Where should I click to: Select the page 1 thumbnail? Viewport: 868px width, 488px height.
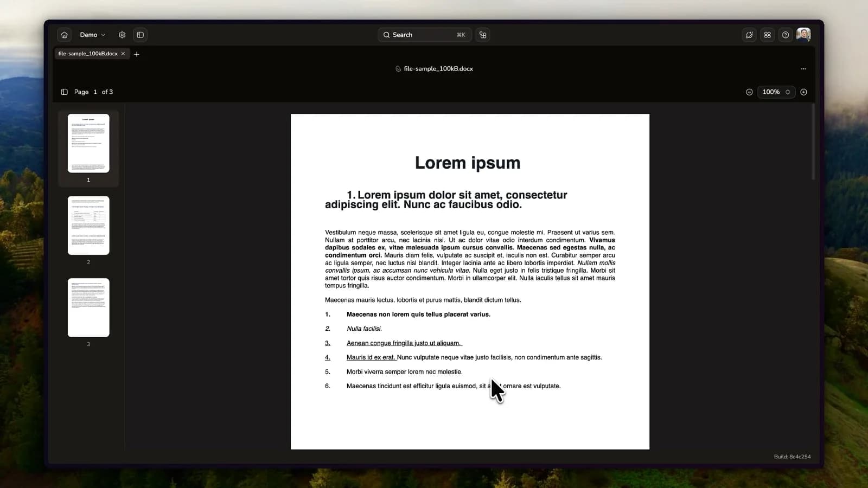[x=88, y=143]
